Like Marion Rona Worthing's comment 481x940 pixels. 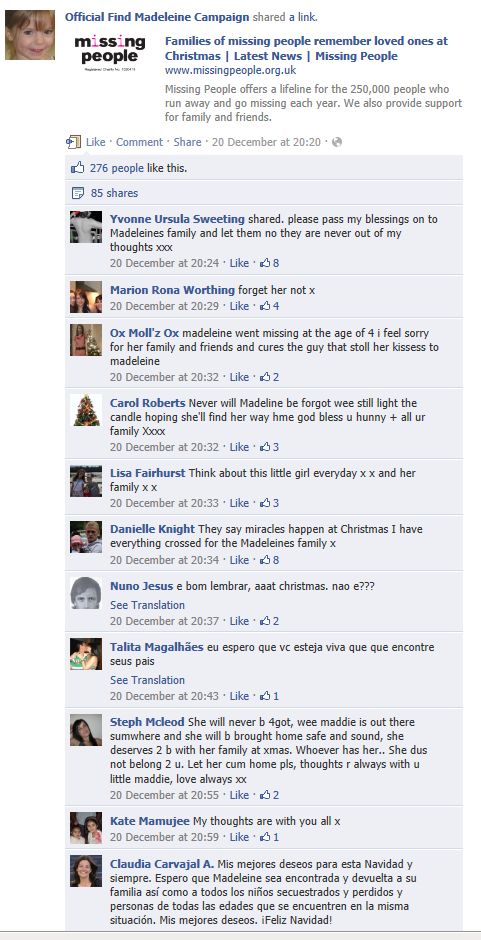pyautogui.click(x=239, y=306)
